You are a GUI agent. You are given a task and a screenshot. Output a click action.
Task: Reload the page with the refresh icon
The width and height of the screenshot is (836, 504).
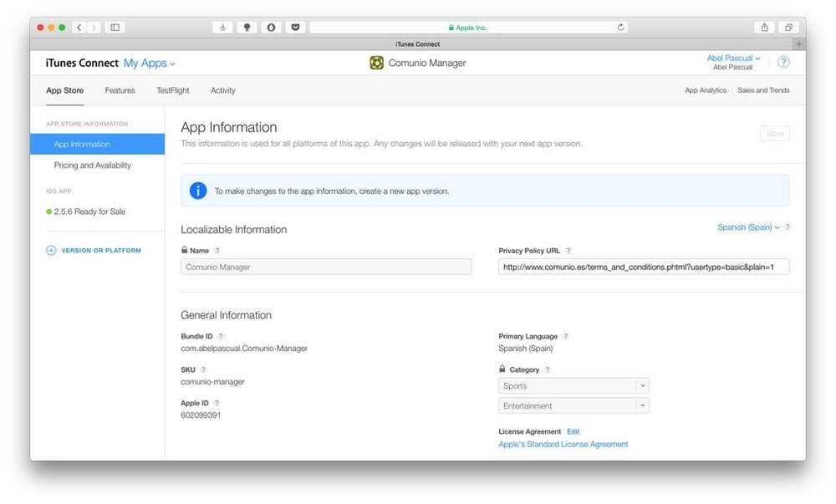pyautogui.click(x=620, y=28)
